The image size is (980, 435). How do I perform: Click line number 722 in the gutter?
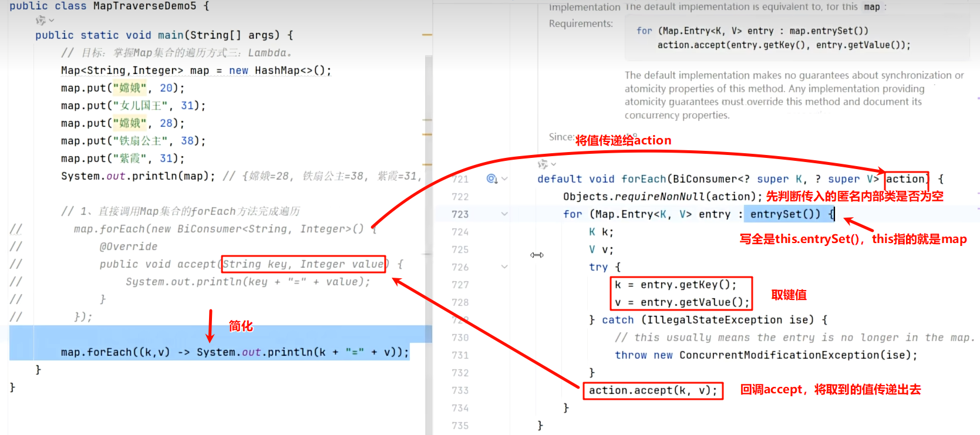click(x=460, y=197)
